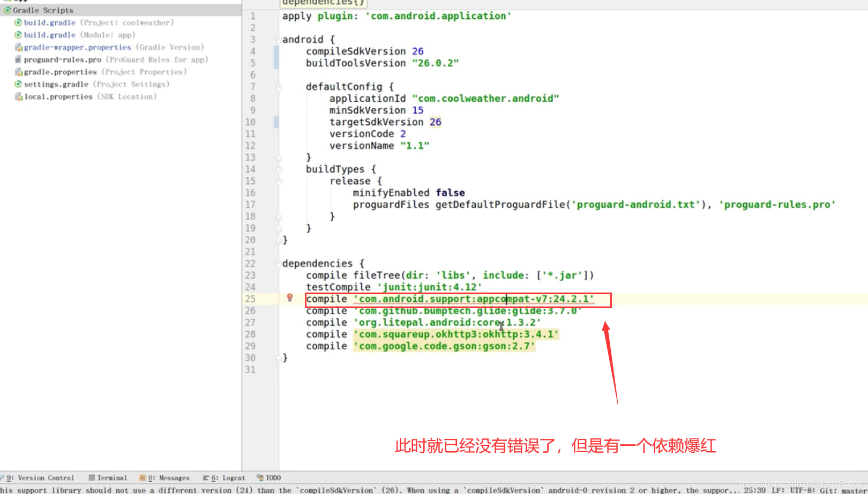Click Logcat tab icon
The width and height of the screenshot is (868, 494).
coord(206,478)
